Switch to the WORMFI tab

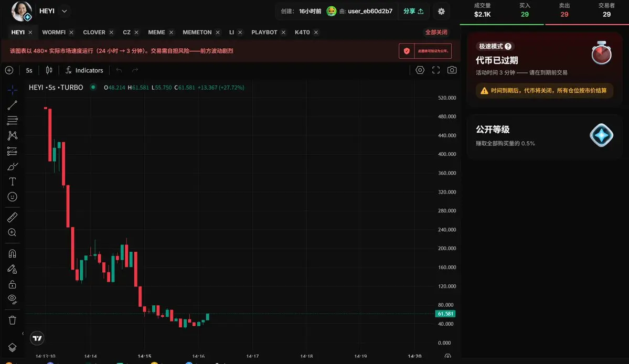(54, 32)
